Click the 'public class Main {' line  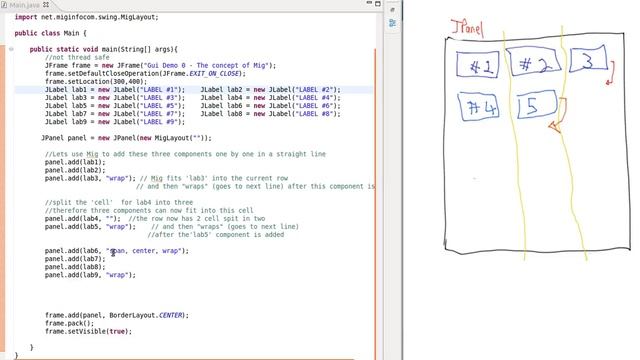pos(51,33)
